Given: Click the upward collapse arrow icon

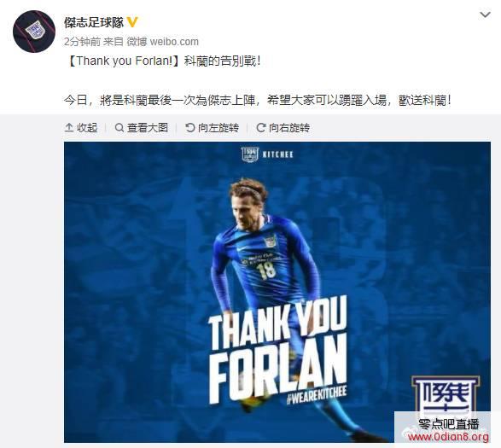Looking at the screenshot, I should (69, 128).
